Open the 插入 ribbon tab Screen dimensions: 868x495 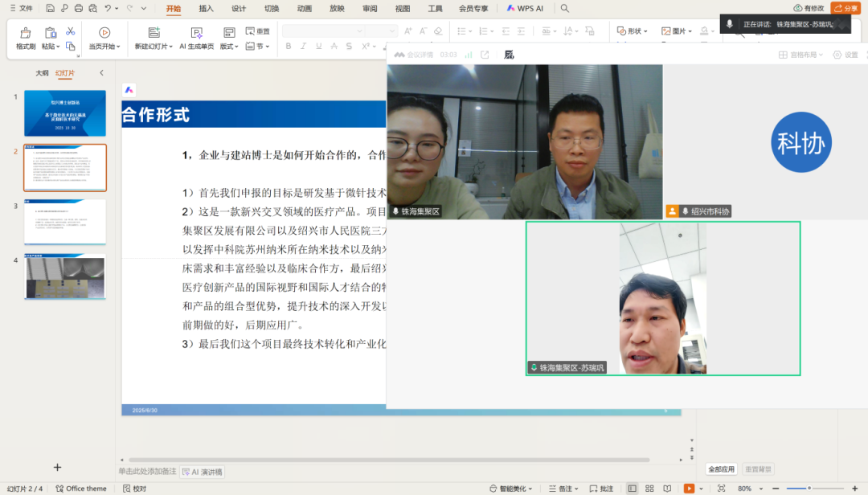click(x=206, y=9)
